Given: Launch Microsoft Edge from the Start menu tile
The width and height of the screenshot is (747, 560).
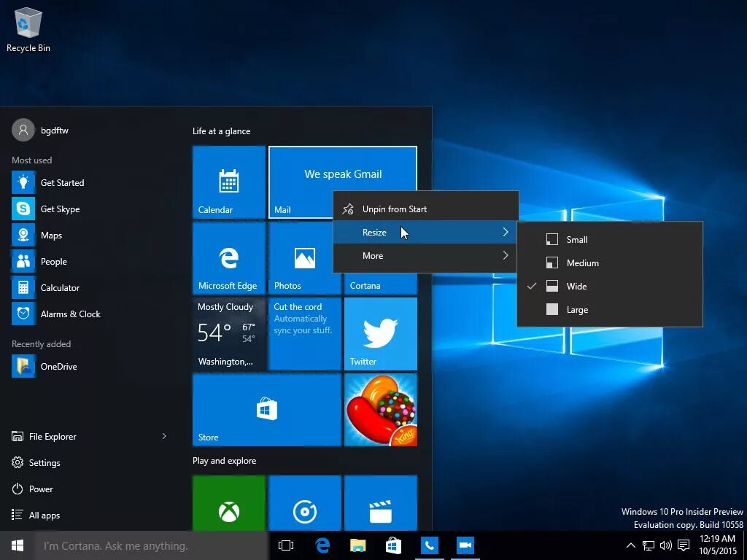Looking at the screenshot, I should point(228,259).
